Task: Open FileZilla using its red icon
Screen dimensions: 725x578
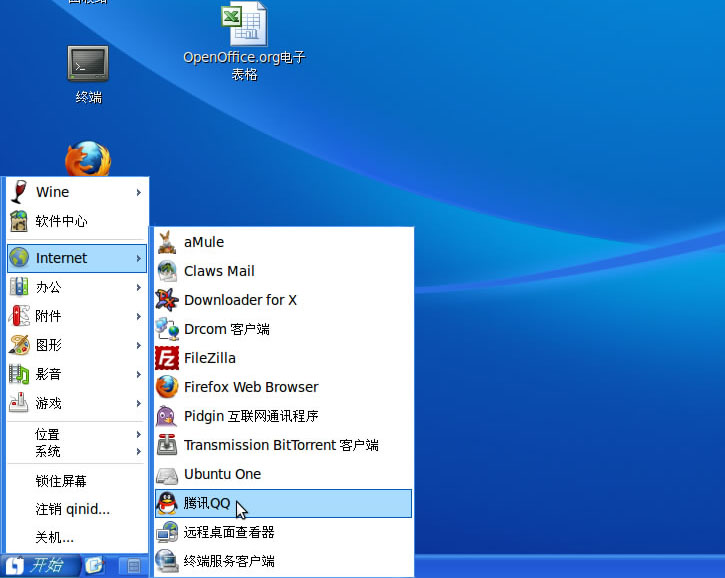Action: click(x=167, y=358)
